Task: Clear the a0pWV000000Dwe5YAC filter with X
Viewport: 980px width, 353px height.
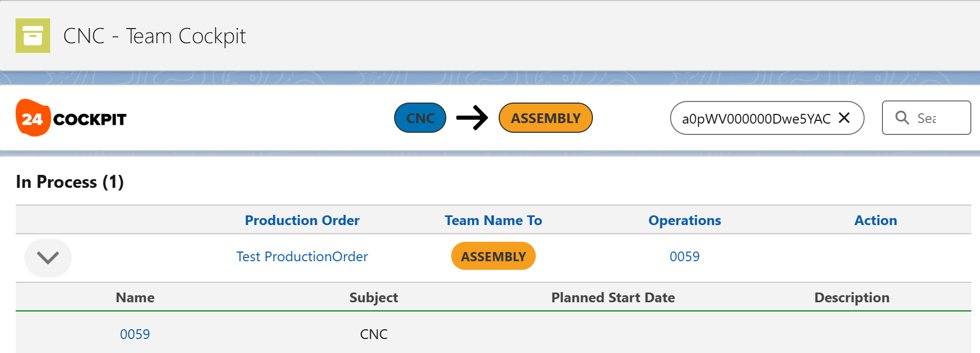Action: point(844,118)
